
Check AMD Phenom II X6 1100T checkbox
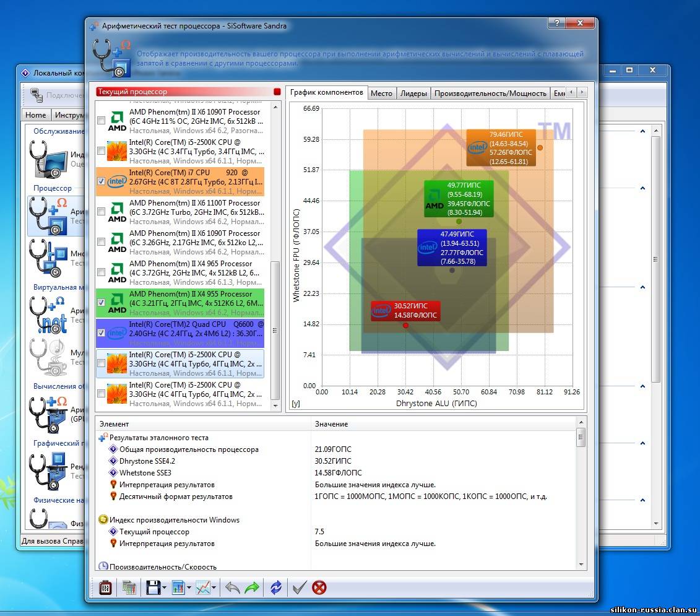click(x=102, y=212)
